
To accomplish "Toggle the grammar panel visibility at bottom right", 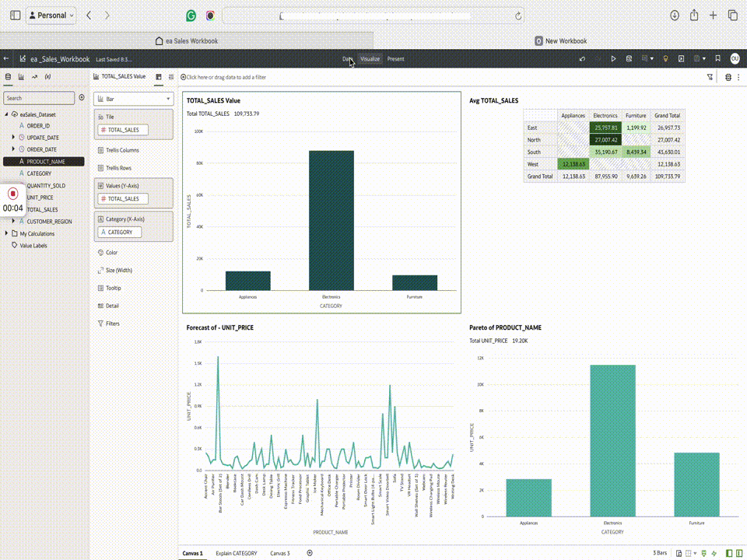I will [739, 553].
